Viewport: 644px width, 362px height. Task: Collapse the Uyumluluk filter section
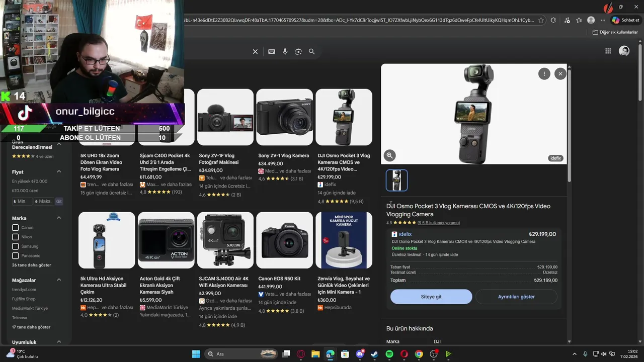click(59, 342)
